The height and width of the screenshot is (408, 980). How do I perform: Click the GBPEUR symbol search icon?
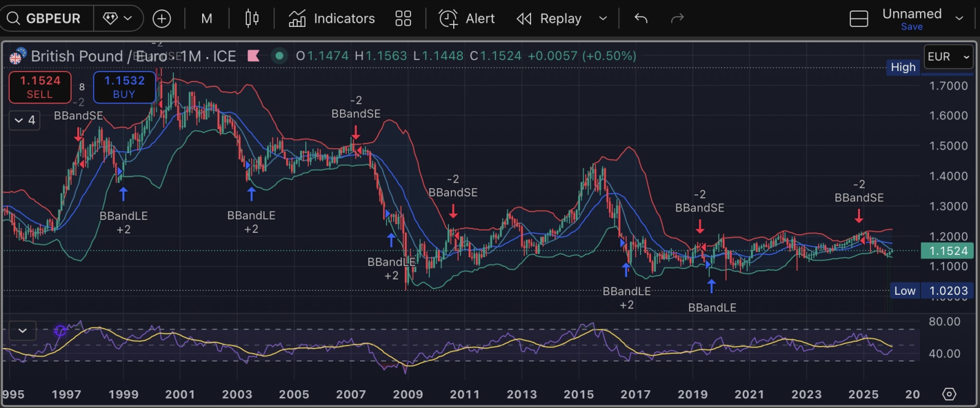point(13,18)
